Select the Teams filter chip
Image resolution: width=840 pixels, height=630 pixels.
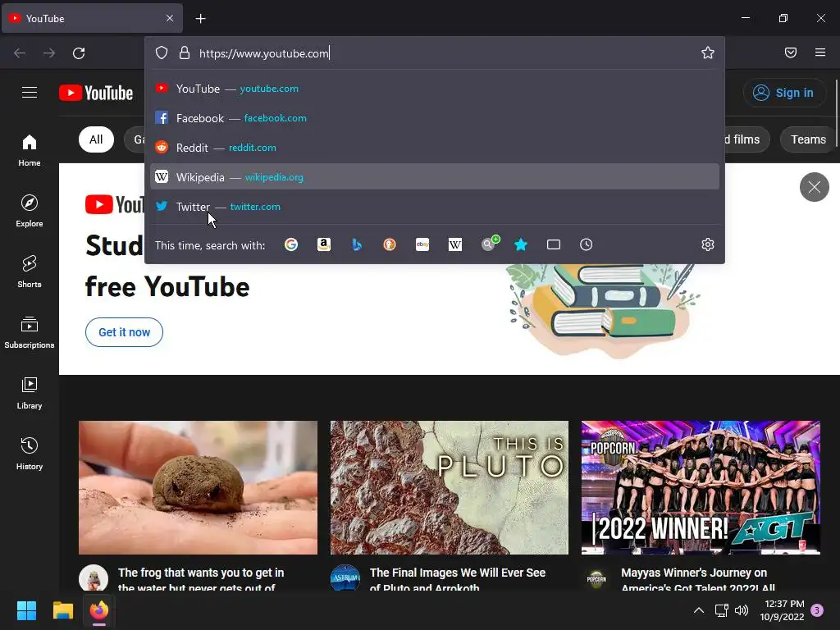click(808, 139)
